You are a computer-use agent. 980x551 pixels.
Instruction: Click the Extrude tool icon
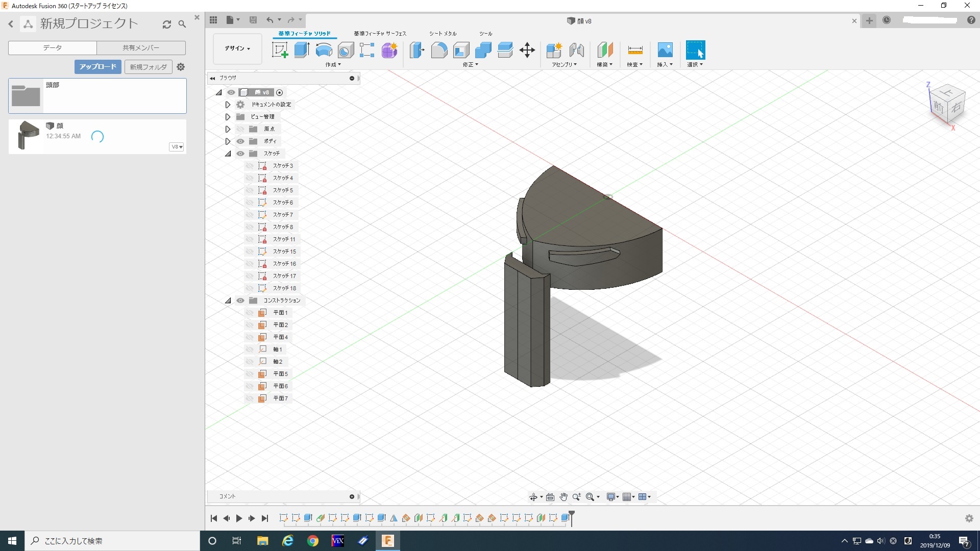click(x=302, y=50)
